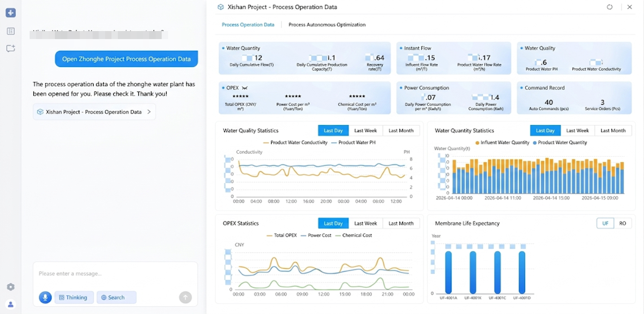This screenshot has width=644, height=314.
Task: Click the Service Orders value 3
Action: [603, 102]
